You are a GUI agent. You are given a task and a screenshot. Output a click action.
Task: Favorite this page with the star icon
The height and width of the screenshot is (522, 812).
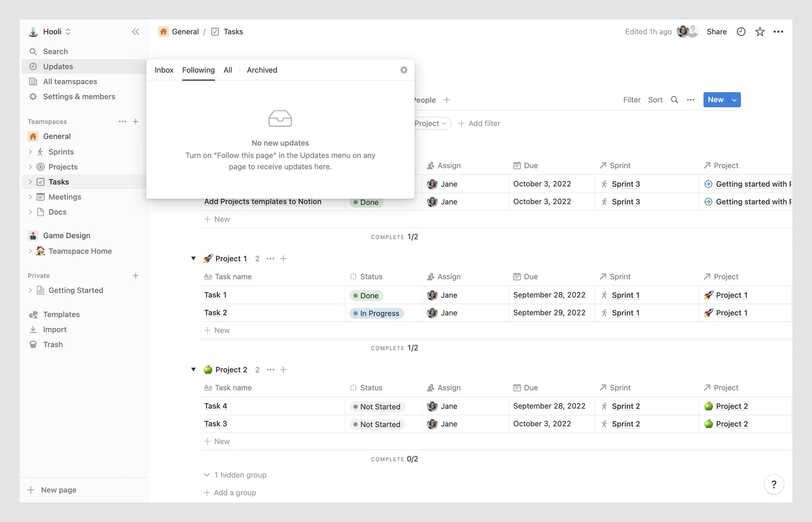(x=760, y=31)
